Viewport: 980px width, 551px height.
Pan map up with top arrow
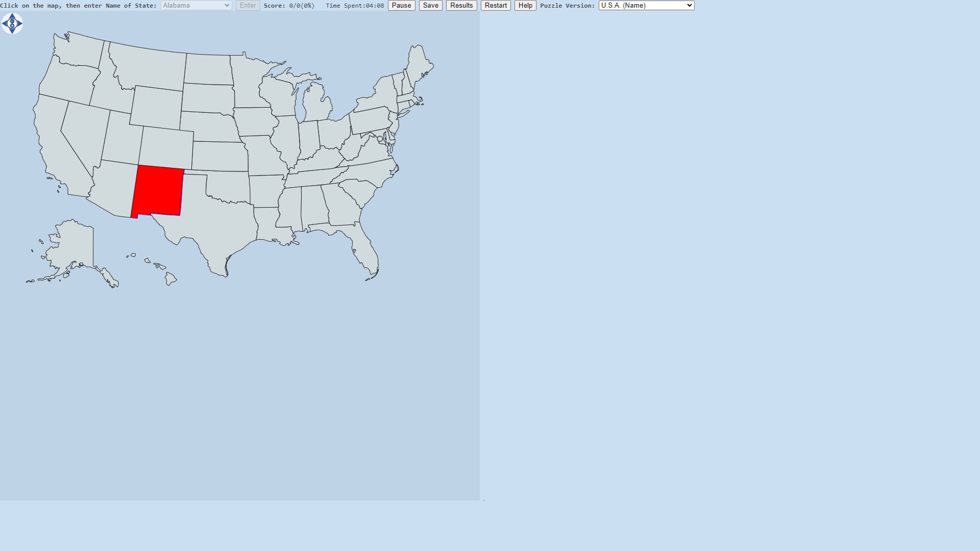[x=12, y=16]
